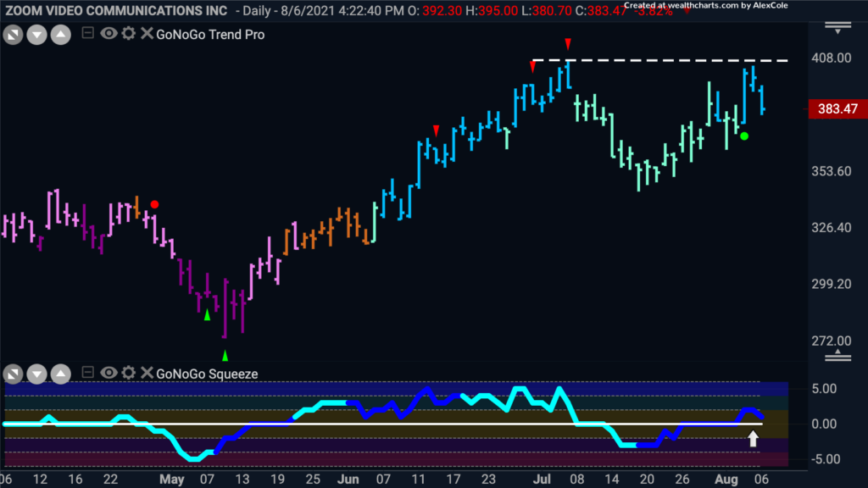The image size is (868, 488).
Task: Click the Jun label on date axis
Action: [x=348, y=480]
